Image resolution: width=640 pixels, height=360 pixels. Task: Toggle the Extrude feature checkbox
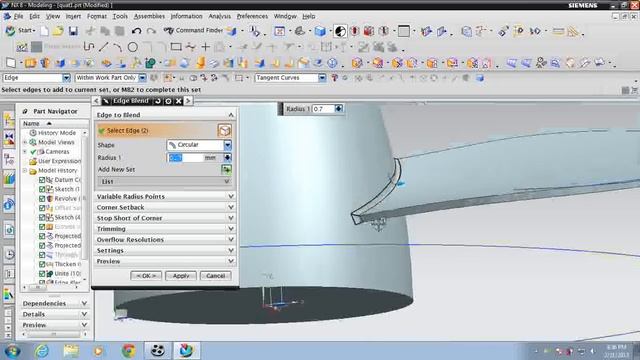42,227
